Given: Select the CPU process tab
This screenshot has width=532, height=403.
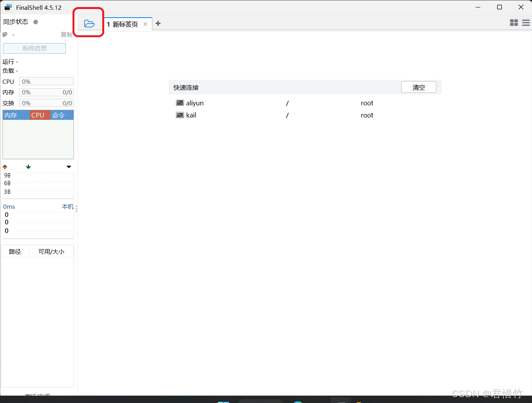Looking at the screenshot, I should coord(40,115).
